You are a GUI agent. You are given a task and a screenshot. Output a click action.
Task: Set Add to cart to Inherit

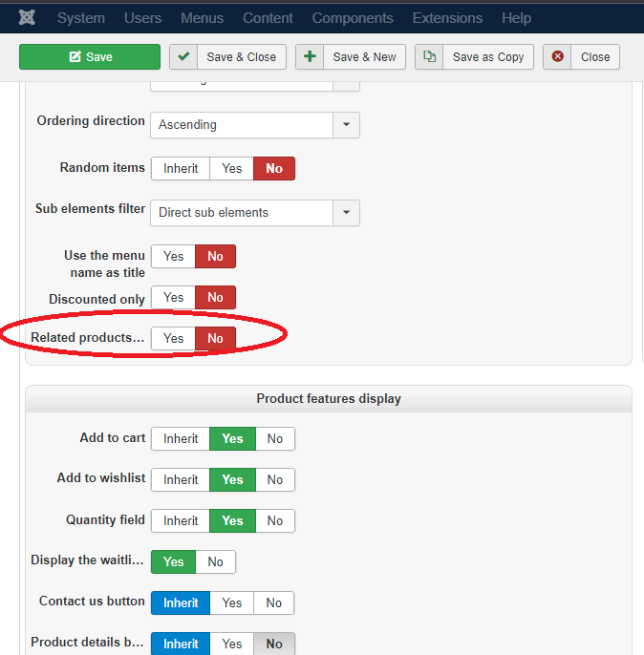181,438
